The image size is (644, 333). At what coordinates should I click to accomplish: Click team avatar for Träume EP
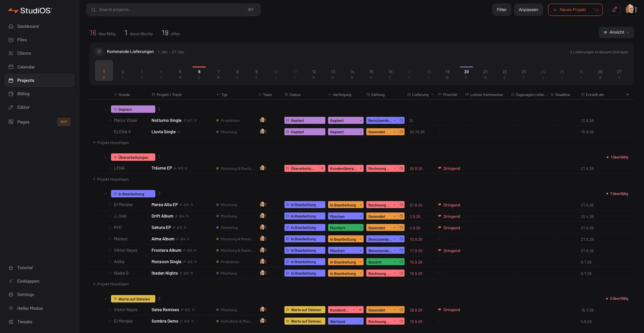click(x=263, y=168)
